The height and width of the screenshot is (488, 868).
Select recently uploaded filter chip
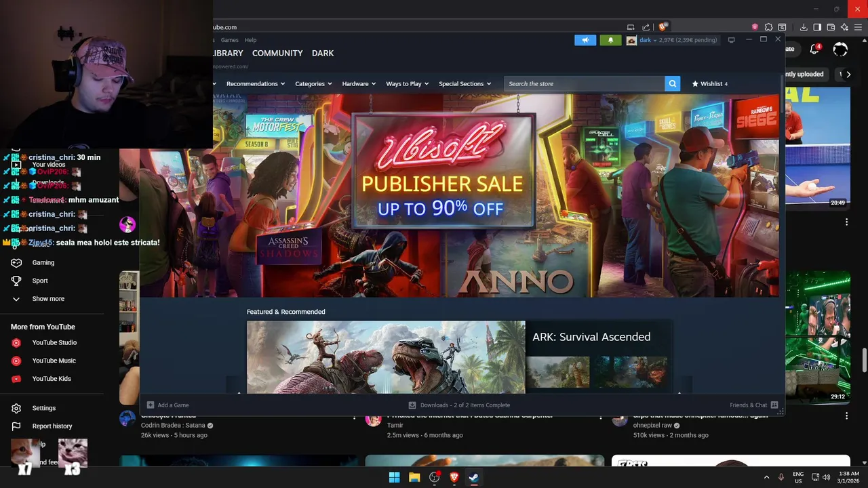pos(806,75)
